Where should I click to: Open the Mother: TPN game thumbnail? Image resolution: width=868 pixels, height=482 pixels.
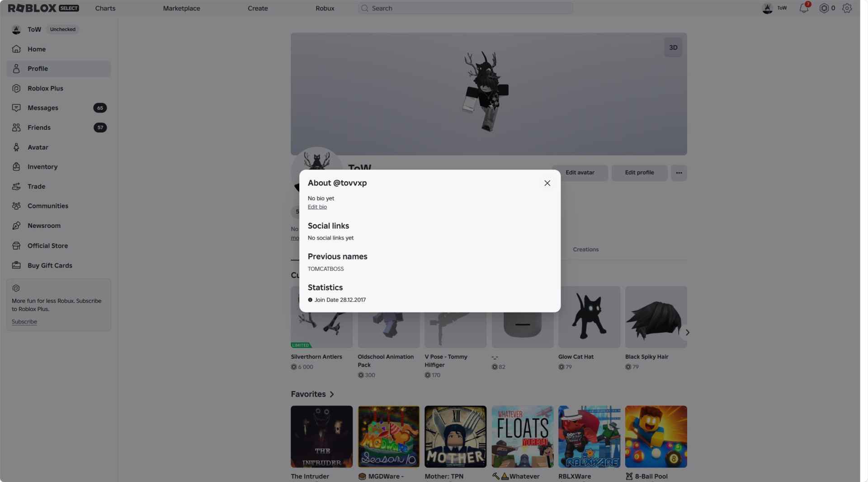(455, 436)
